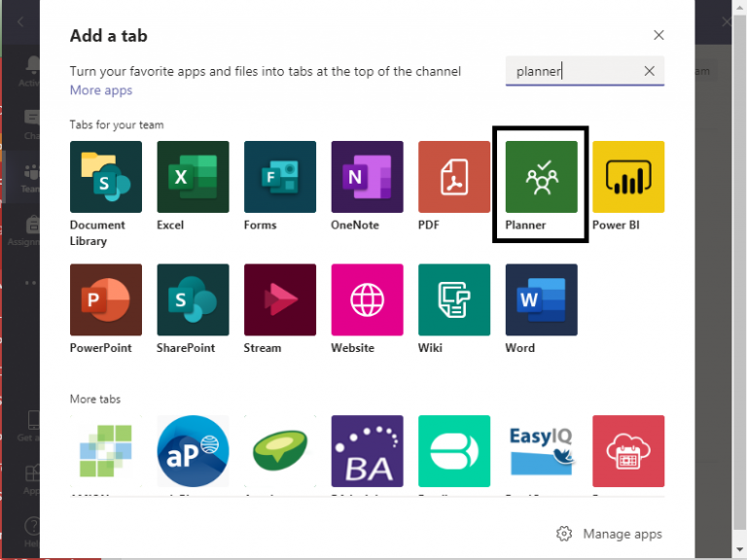
Task: Close the Add a tab dialog
Action: [658, 35]
